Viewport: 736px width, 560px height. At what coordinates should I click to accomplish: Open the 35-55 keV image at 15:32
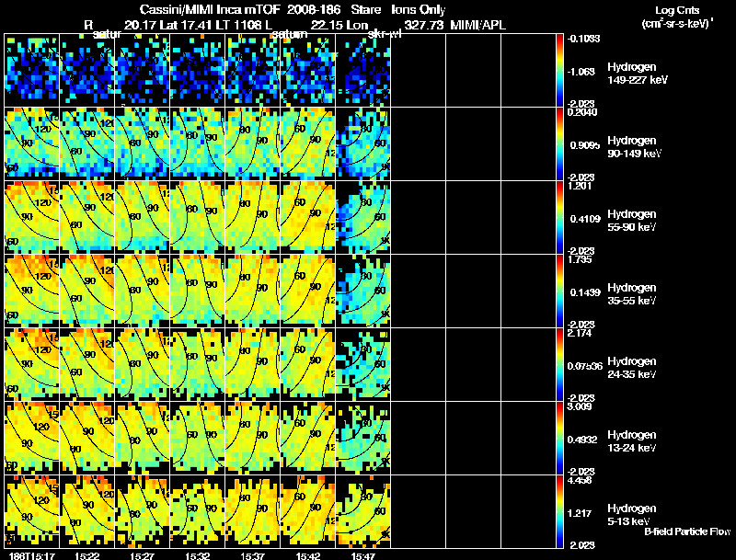197,291
